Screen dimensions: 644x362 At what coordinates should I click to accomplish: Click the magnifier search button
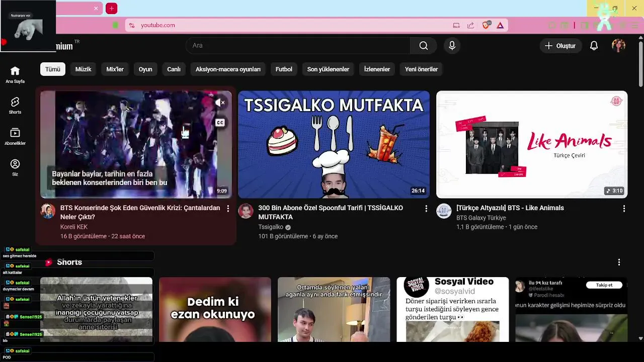click(424, 46)
